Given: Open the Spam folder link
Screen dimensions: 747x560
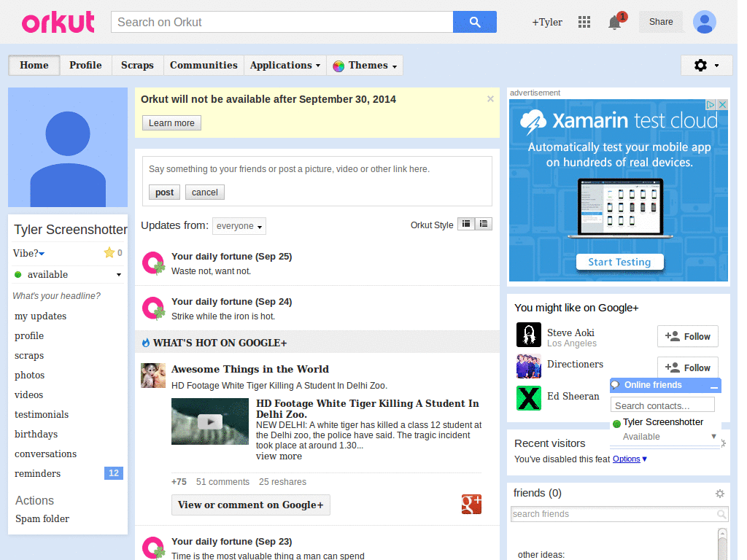Looking at the screenshot, I should point(42,518).
